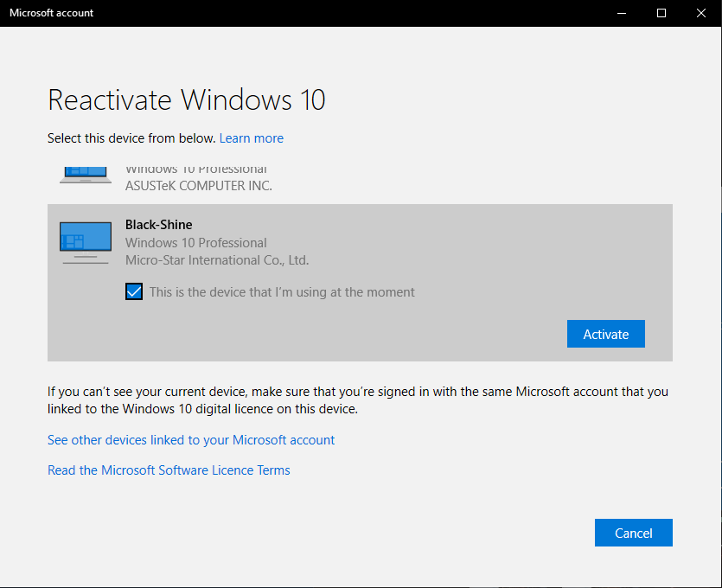Select the ASUSTeK COMPUTER INC. device entry
Image resolution: width=722 pixels, height=588 pixels.
[360, 180]
